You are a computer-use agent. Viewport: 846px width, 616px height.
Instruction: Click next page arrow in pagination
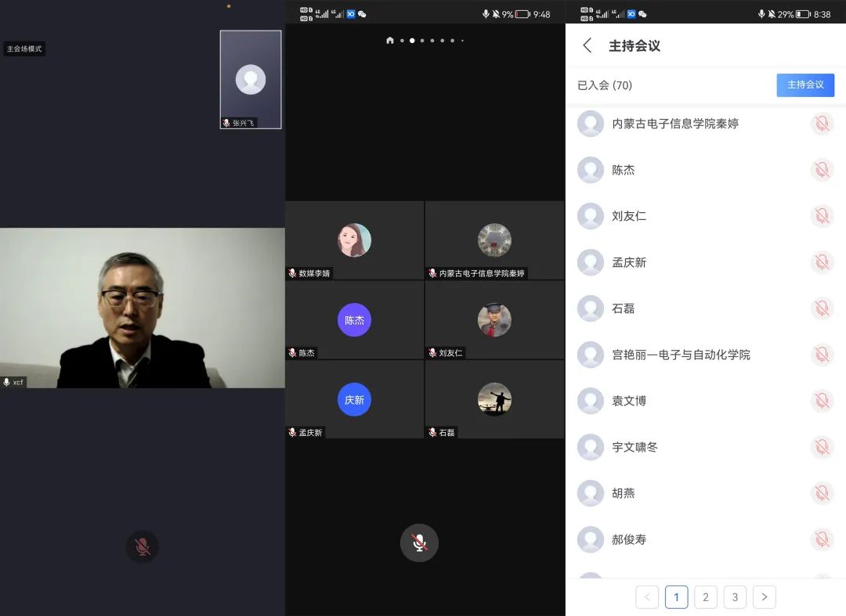(x=765, y=597)
